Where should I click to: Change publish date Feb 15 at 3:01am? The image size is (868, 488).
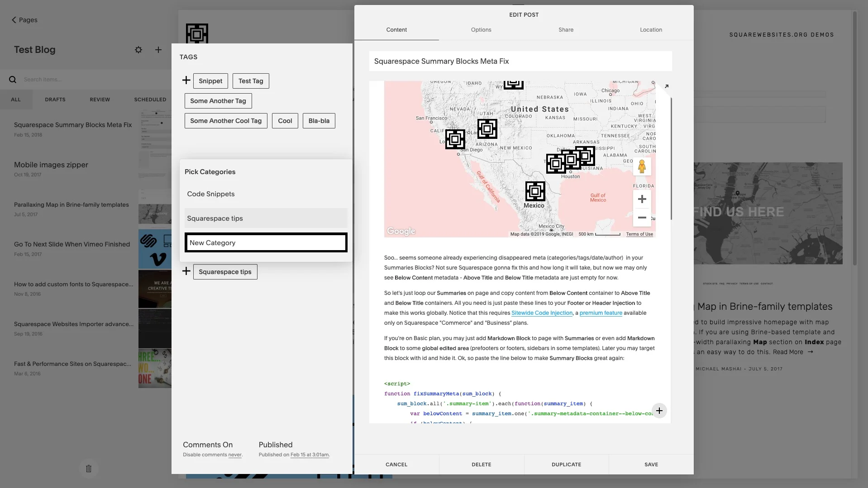[310, 455]
